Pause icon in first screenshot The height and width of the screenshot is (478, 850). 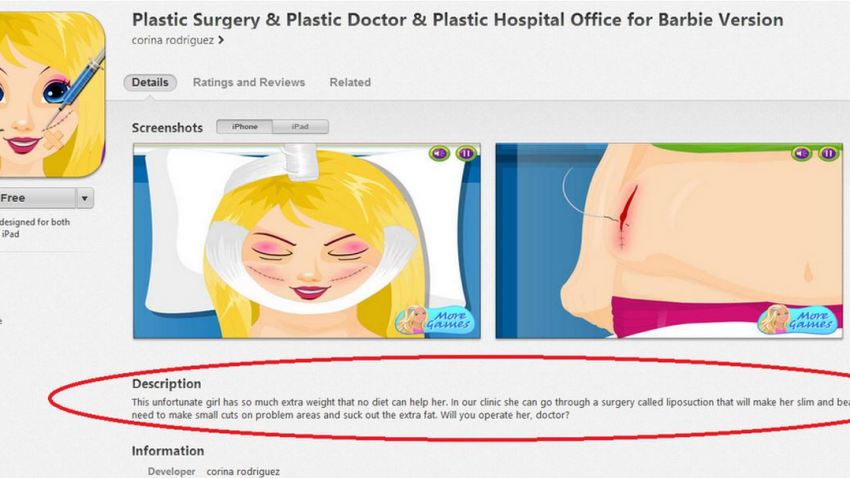tap(466, 154)
